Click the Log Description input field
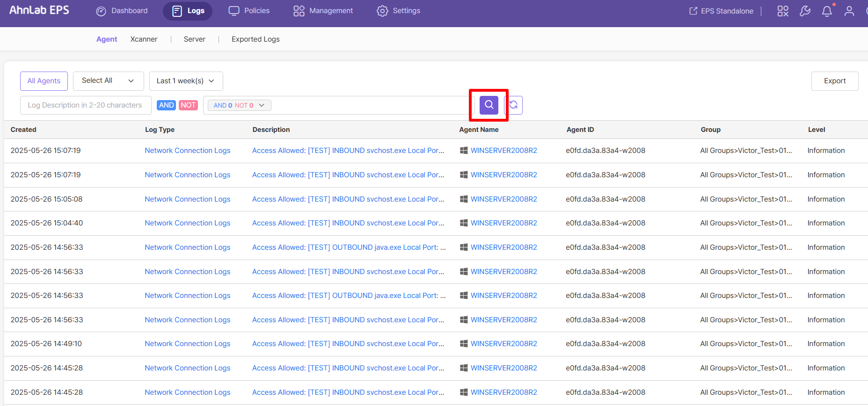868x406 pixels. pos(86,105)
